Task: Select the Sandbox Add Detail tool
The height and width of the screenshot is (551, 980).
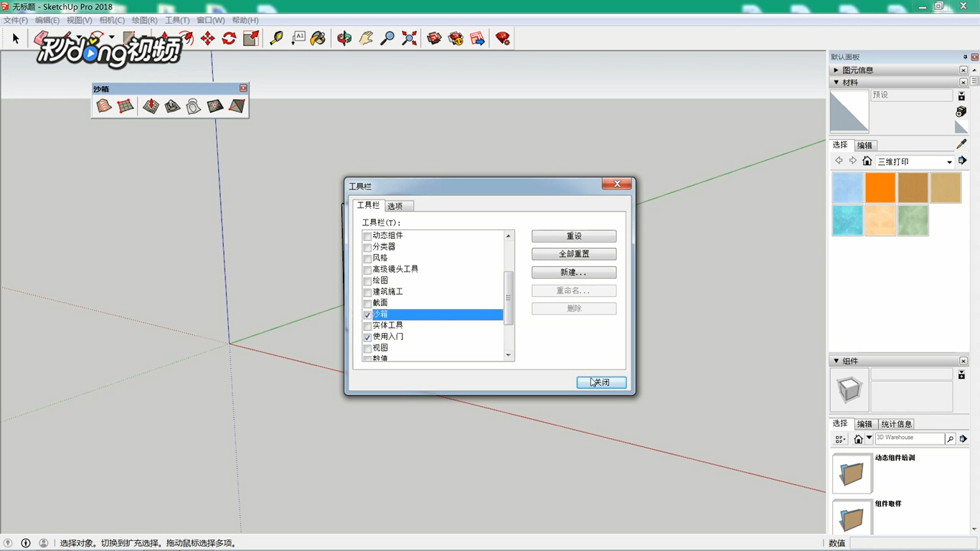Action: [x=215, y=106]
